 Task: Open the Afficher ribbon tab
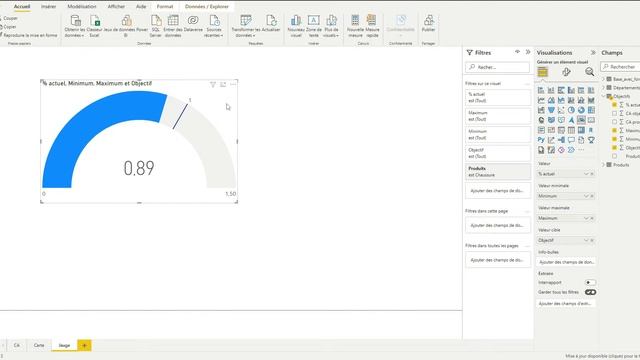pyautogui.click(x=116, y=7)
